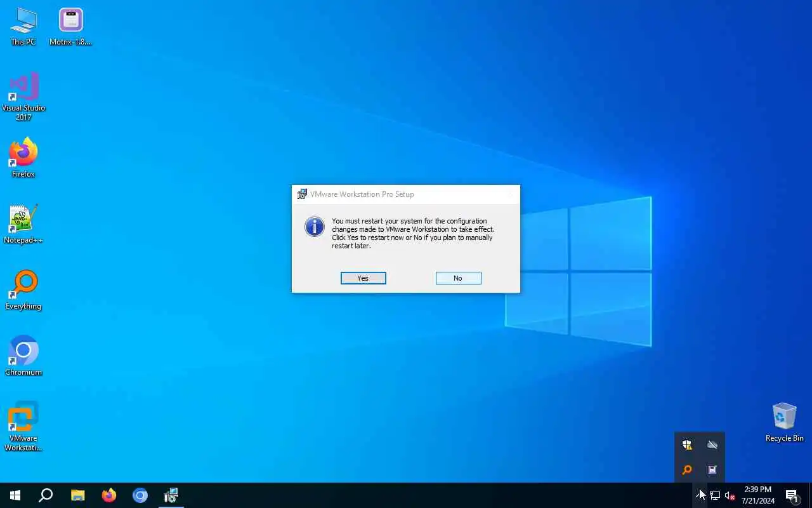Open the muted volume tray icon
Viewport: 812px width, 508px height.
730,495
